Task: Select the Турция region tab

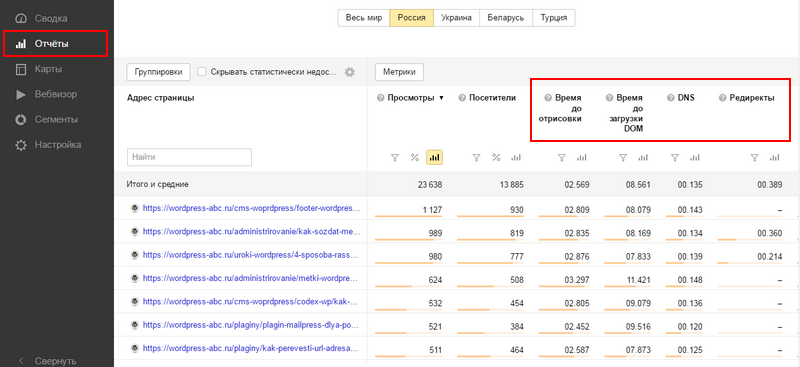Action: point(554,17)
